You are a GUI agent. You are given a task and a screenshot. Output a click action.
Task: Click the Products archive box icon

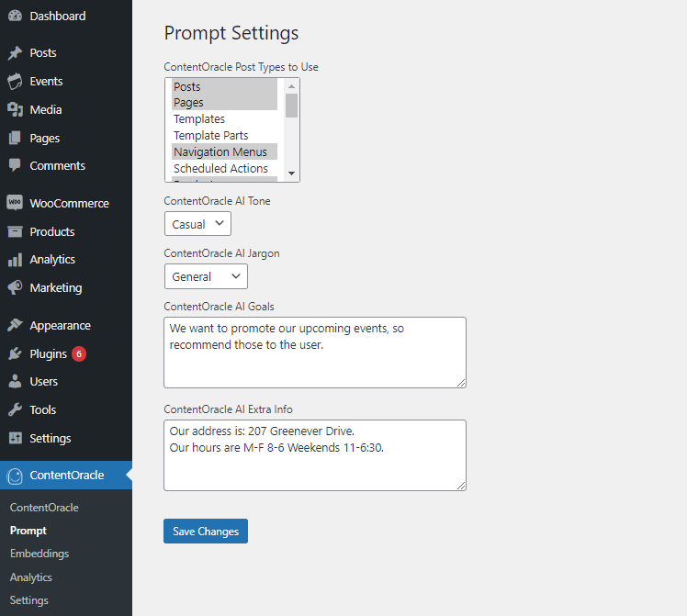[x=15, y=231]
